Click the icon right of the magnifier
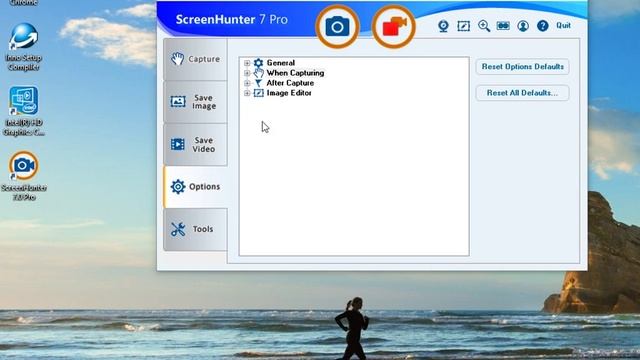This screenshot has height=360, width=640. click(x=503, y=26)
